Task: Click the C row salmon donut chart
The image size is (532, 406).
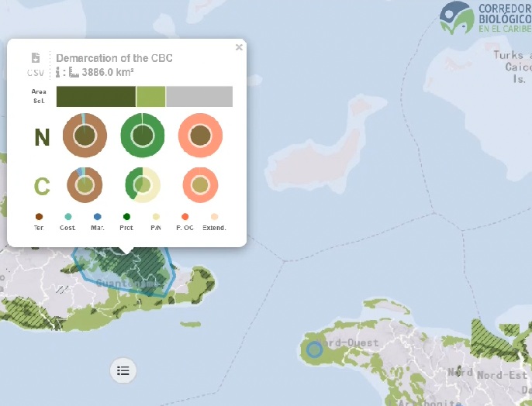Action: (200, 185)
